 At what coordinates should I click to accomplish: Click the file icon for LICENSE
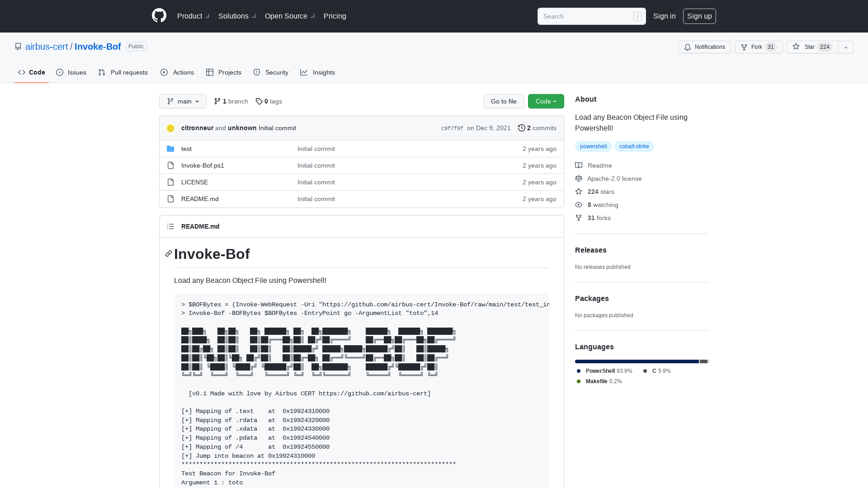(x=170, y=182)
